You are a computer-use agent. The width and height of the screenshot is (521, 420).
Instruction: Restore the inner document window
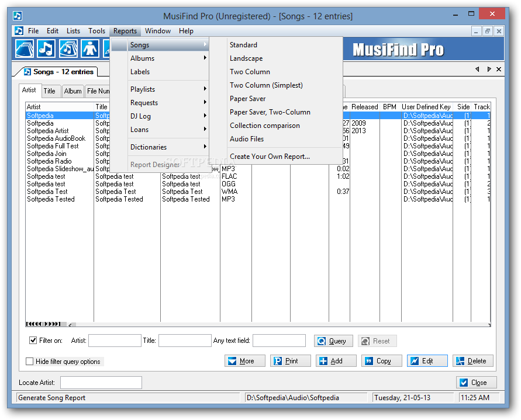pos(488,31)
